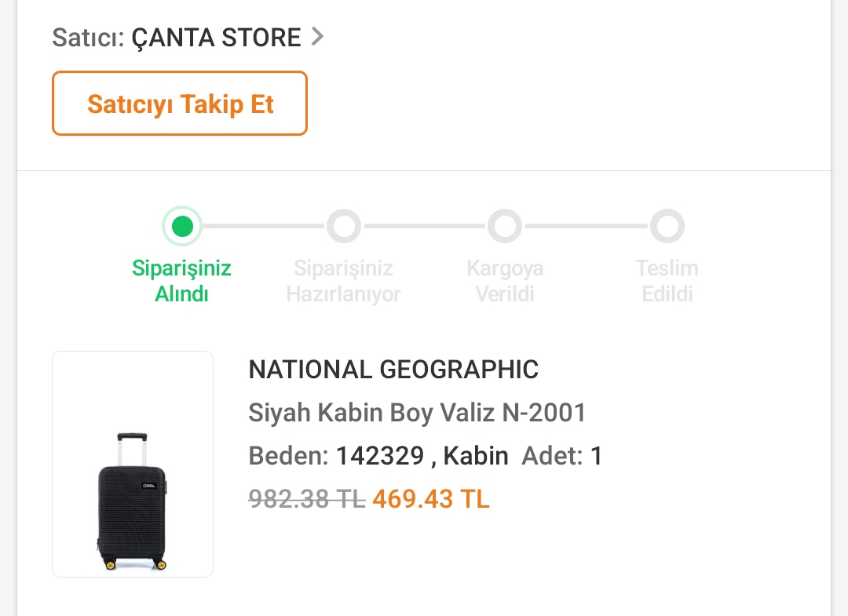Click the Teslim Edildi step circle
This screenshot has width=848, height=616.
click(x=667, y=227)
